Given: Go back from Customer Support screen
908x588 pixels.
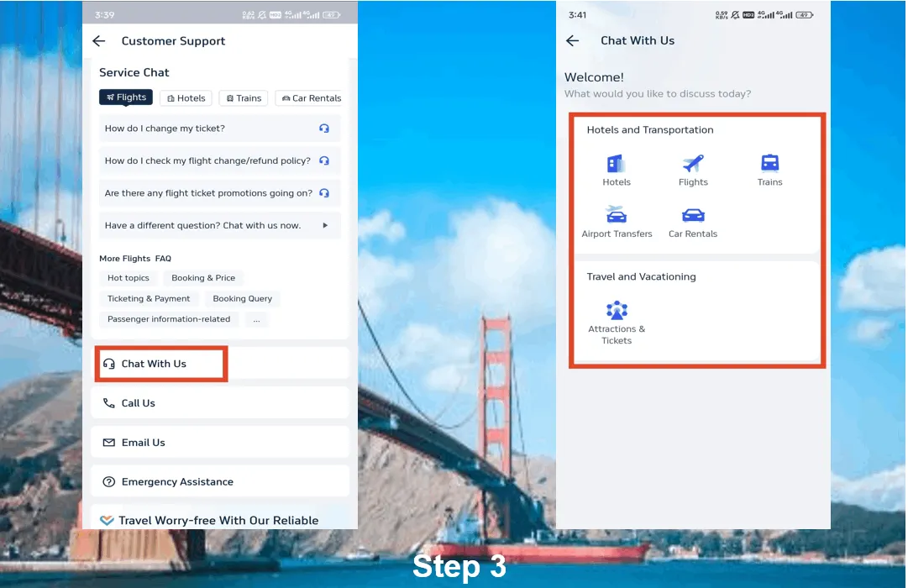Looking at the screenshot, I should (x=99, y=41).
